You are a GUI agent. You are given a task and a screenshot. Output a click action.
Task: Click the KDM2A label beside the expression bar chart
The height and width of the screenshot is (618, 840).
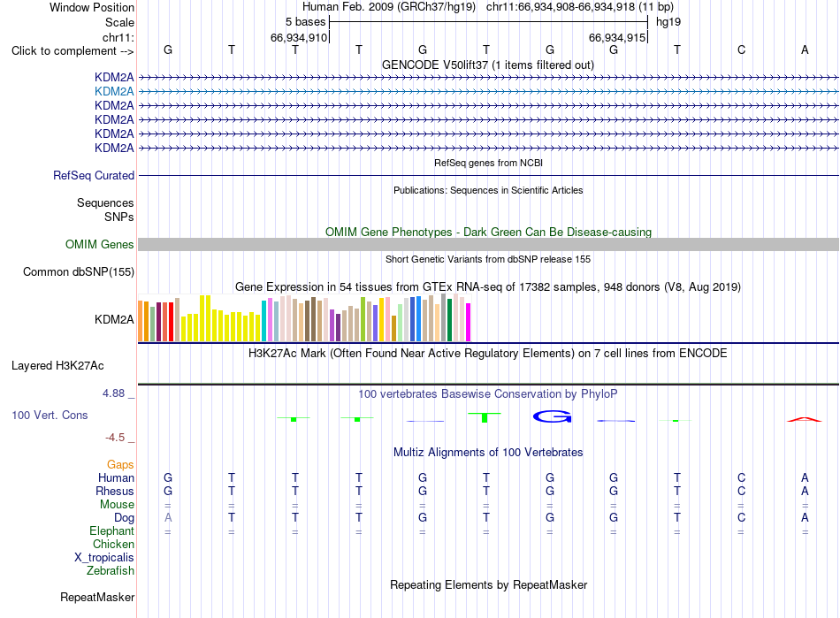tap(114, 320)
